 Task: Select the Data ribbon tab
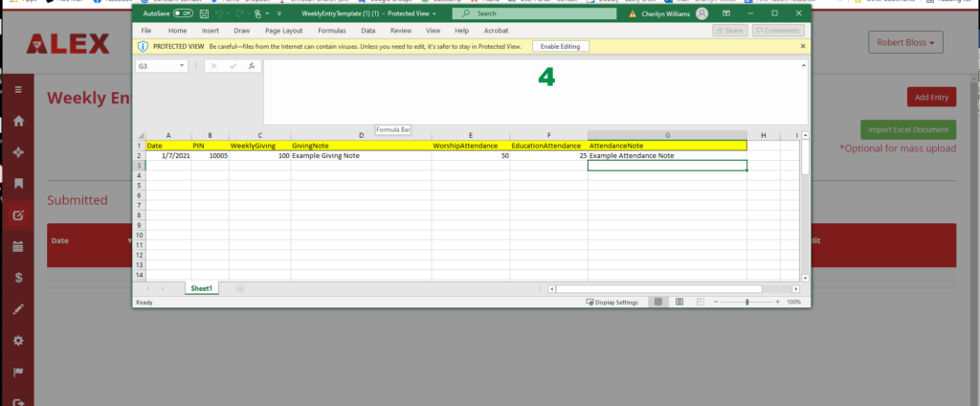368,31
